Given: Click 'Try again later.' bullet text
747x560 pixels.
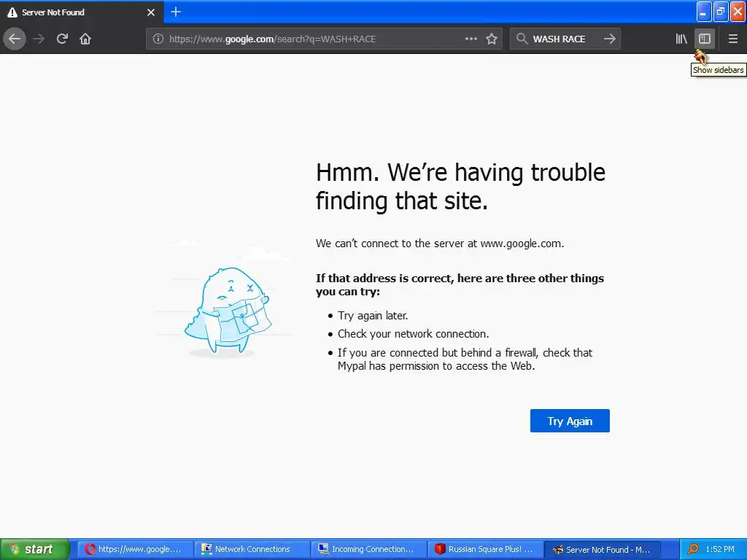Looking at the screenshot, I should click(x=373, y=315).
